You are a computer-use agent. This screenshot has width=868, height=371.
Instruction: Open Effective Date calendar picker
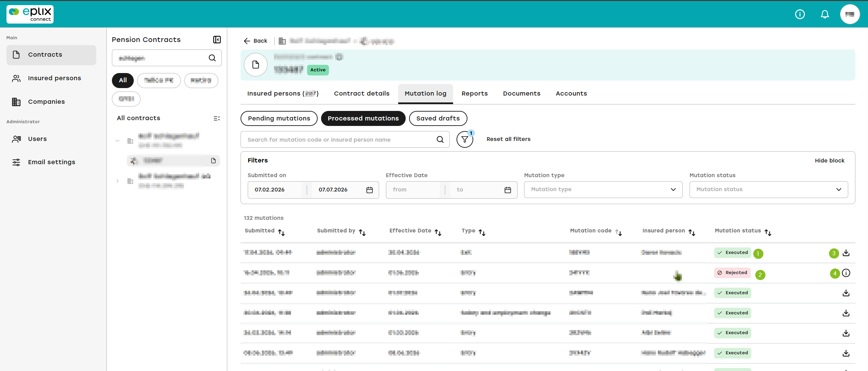[508, 190]
